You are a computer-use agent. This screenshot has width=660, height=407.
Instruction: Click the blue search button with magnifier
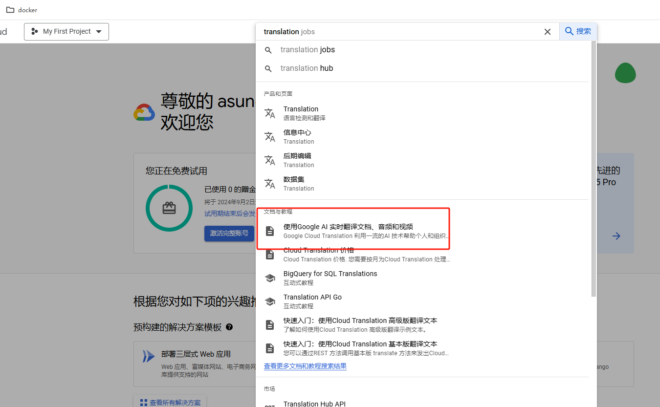tap(578, 31)
